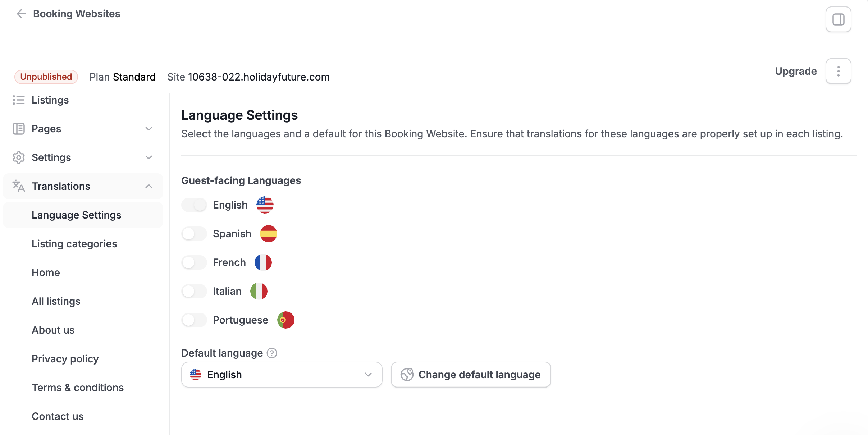The height and width of the screenshot is (435, 868).
Task: Click the back arrow next to Booking Websites
Action: (22, 14)
